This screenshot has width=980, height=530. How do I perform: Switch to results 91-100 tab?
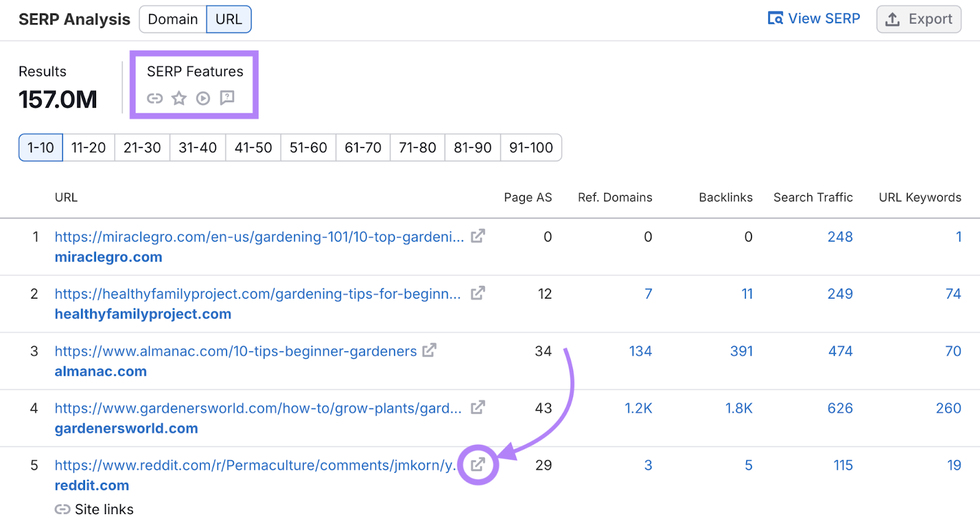click(530, 147)
